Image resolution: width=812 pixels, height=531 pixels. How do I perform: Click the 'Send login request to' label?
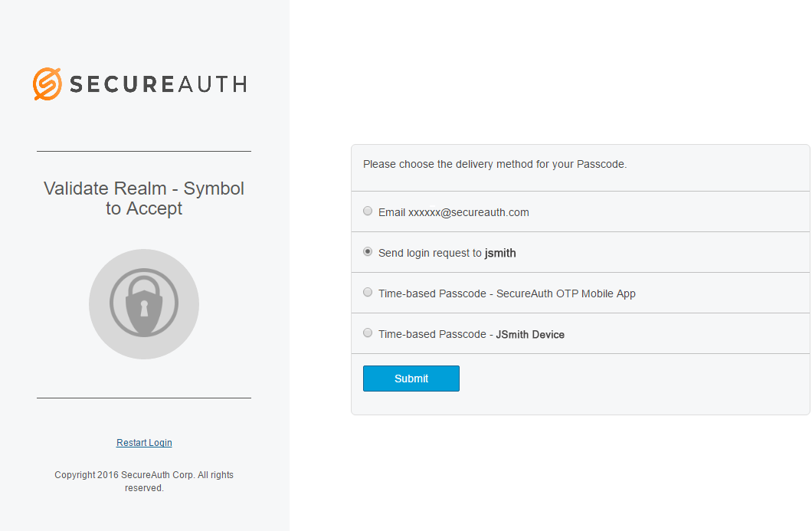430,253
